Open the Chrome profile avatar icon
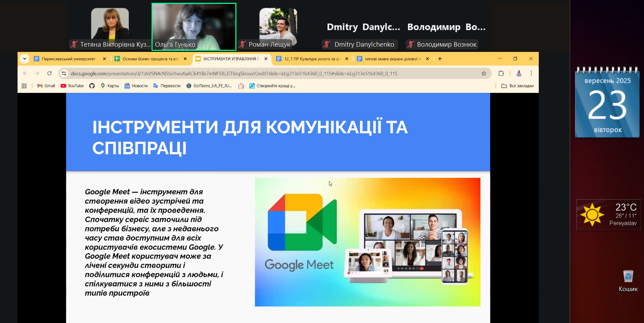 (x=519, y=73)
